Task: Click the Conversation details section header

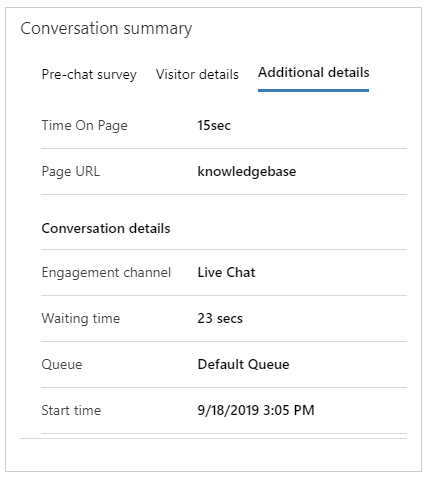Action: pyautogui.click(x=106, y=228)
